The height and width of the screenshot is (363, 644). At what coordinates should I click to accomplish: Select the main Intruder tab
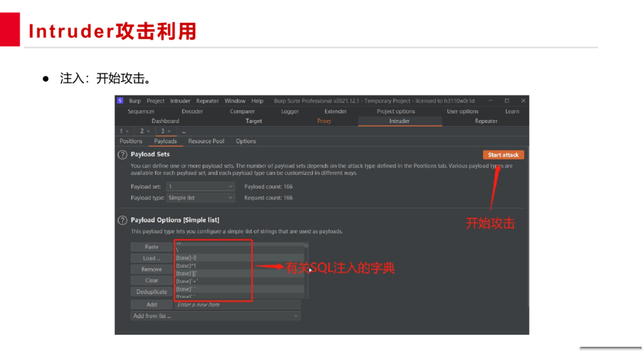pos(400,121)
